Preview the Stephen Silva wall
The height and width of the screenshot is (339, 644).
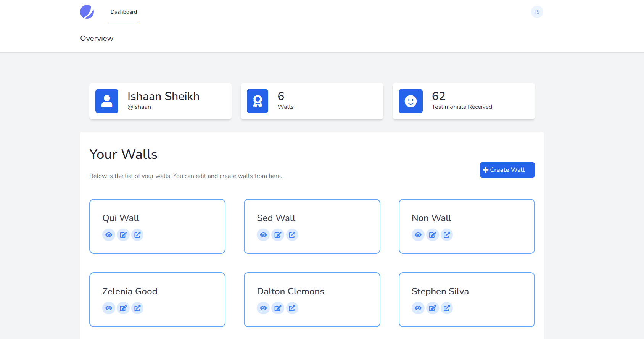coord(418,308)
